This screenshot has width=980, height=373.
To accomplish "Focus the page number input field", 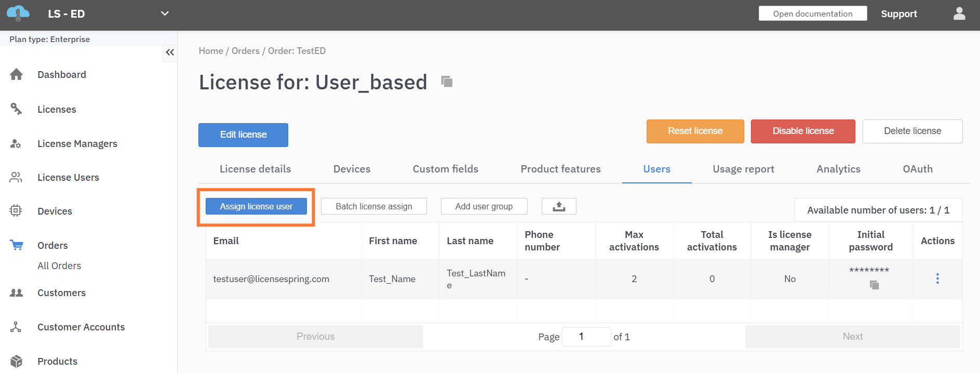I will click(x=586, y=337).
